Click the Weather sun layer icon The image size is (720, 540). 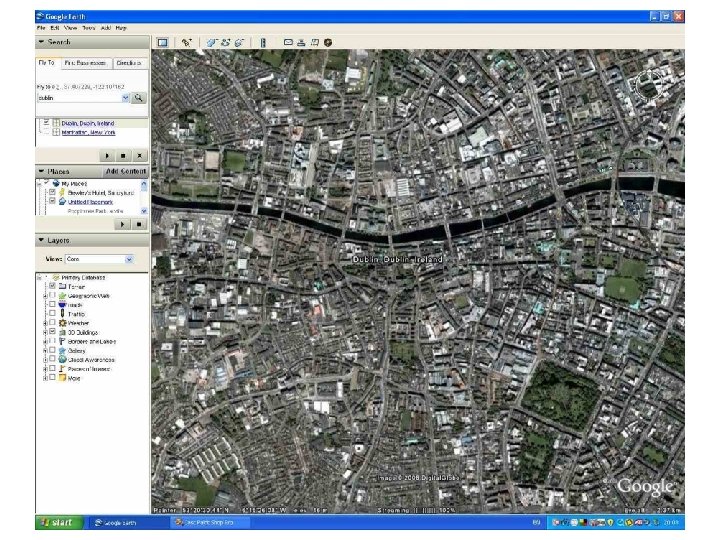(x=62, y=323)
